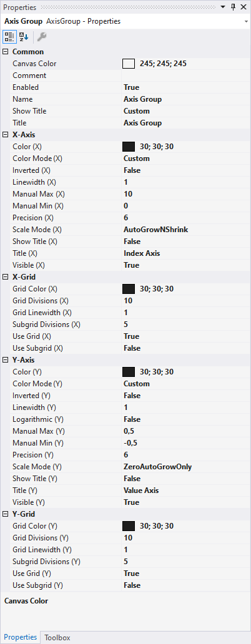Click the Manual Max (X) value field
The image size is (251, 644).
185,194
